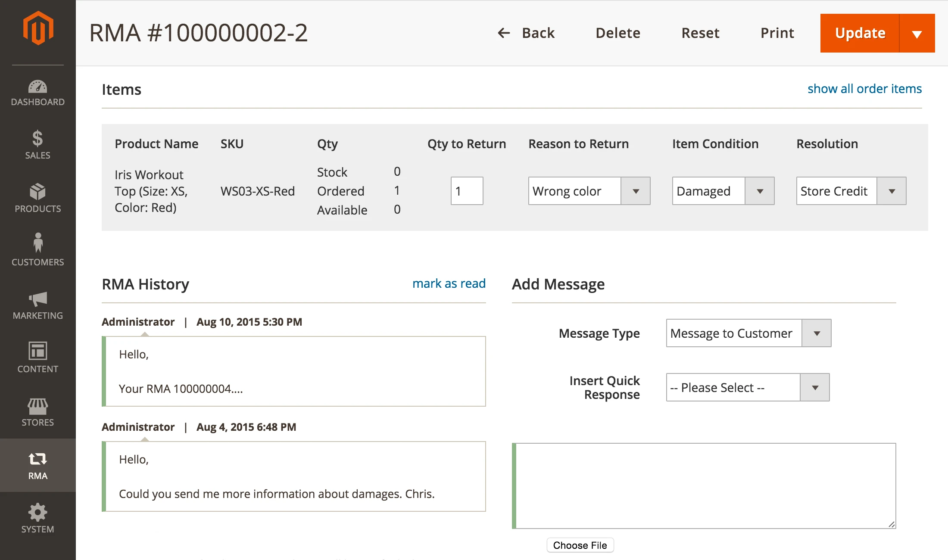This screenshot has height=560, width=948.
Task: Select the Stores icon
Action: [38, 410]
